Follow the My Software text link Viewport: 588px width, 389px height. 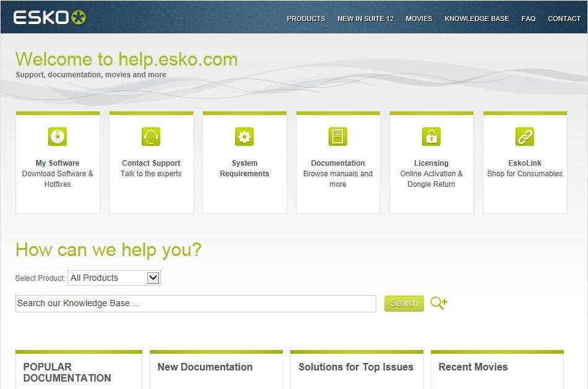58,163
